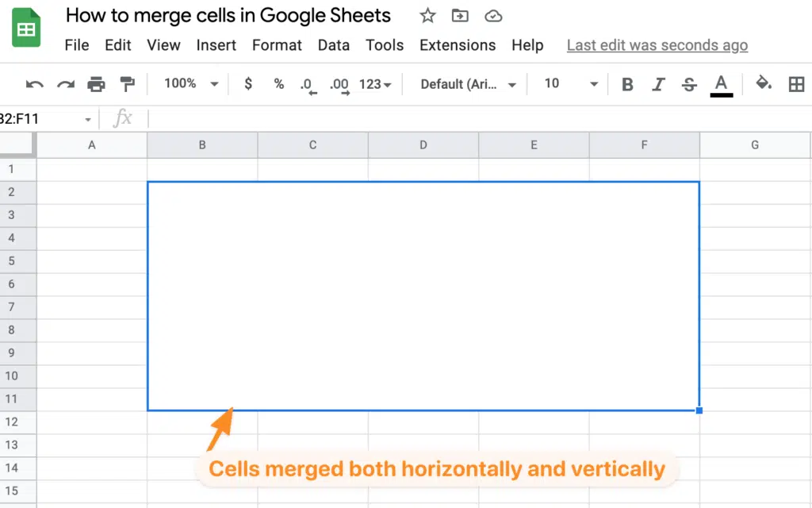Toggle bold formatting

click(627, 84)
